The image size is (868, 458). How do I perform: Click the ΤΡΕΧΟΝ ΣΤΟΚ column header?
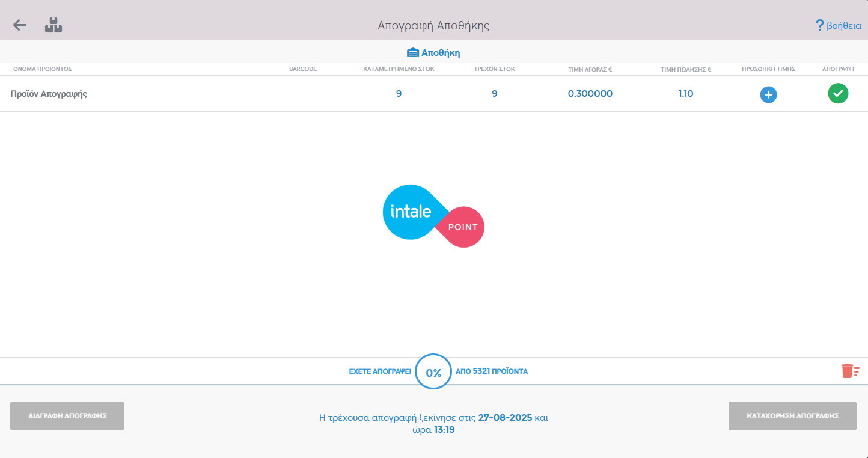coord(494,69)
